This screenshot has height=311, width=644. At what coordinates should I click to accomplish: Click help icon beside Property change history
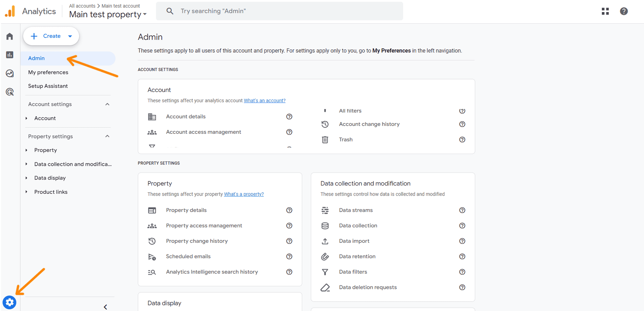[289, 241]
